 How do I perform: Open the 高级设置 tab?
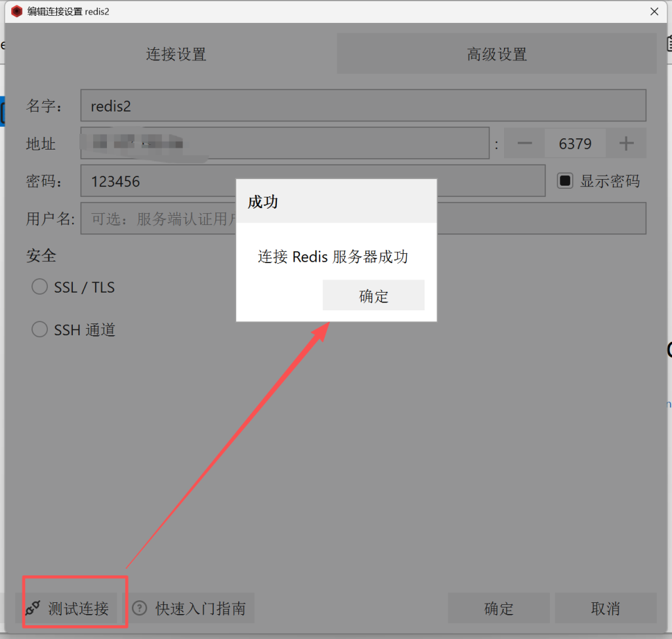click(x=497, y=54)
